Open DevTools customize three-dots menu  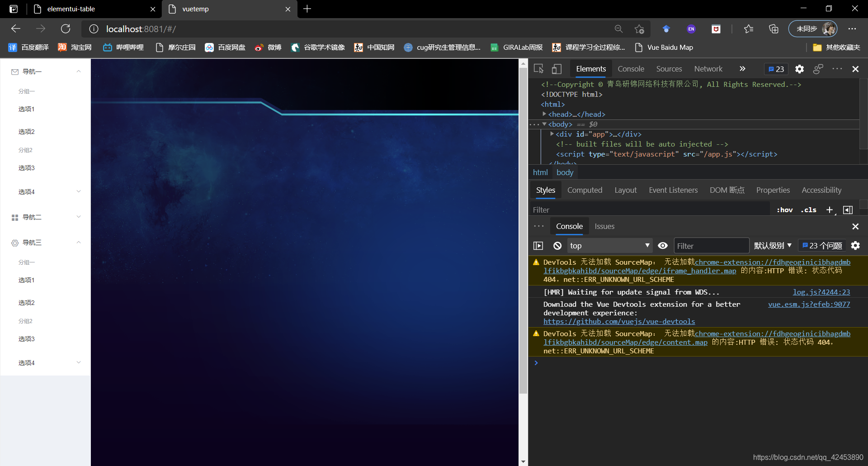point(837,69)
